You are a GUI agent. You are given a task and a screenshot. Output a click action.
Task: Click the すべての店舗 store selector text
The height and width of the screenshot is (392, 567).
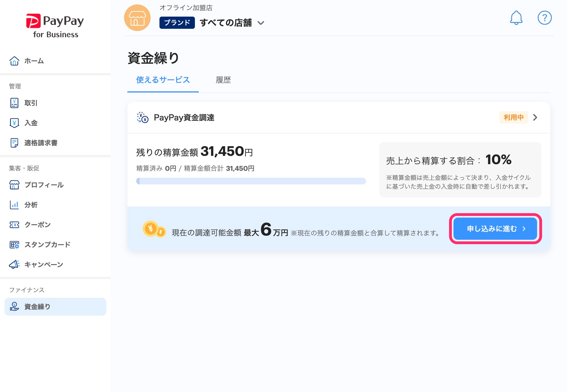(226, 23)
